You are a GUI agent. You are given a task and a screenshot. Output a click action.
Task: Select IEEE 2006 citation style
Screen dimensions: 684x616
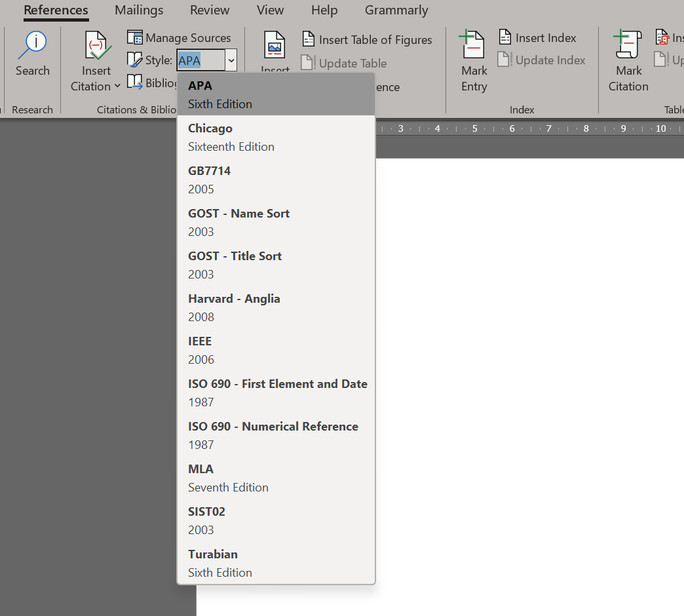tap(276, 351)
